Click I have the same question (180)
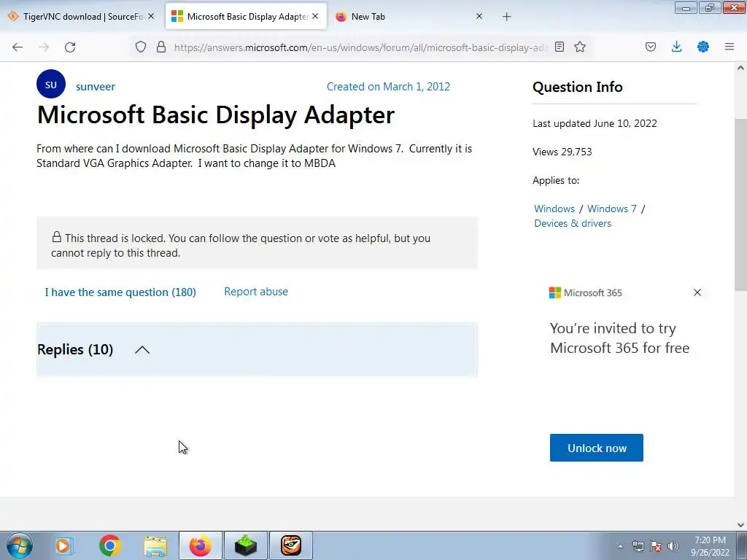747x560 pixels. 120,292
